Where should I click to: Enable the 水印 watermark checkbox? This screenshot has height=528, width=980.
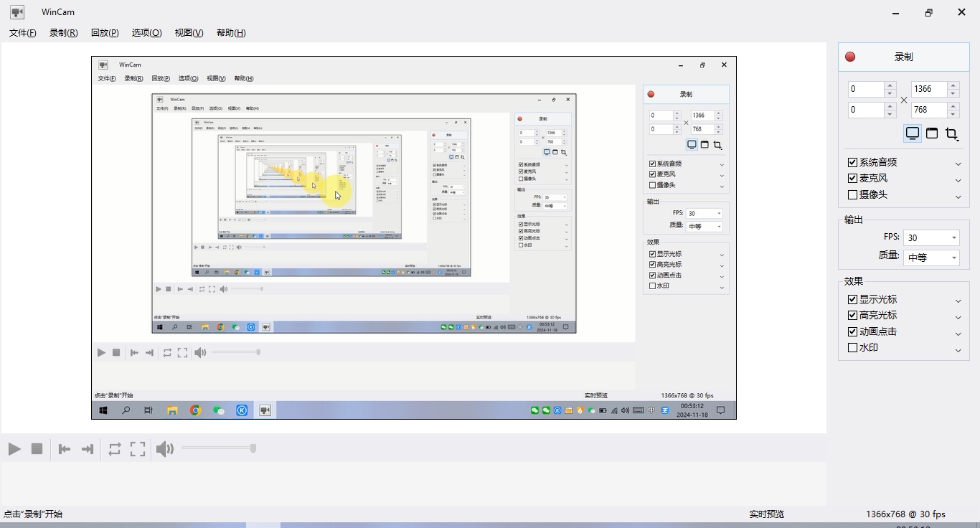coord(853,347)
